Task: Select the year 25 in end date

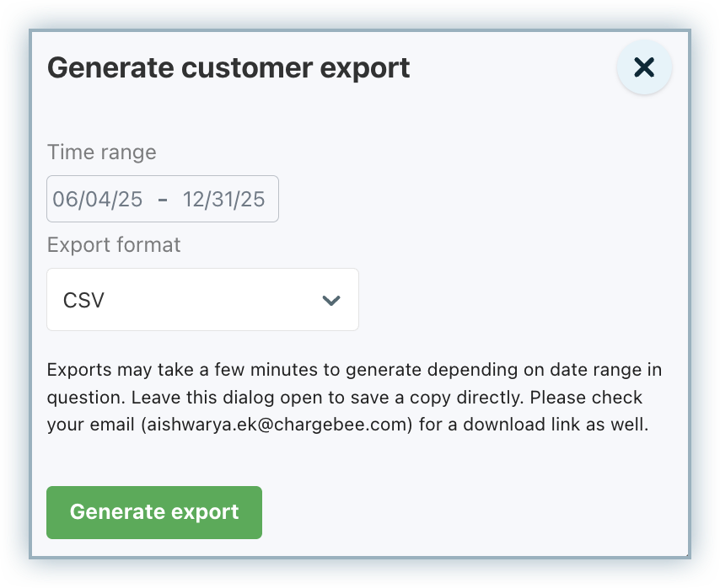Action: 253,200
